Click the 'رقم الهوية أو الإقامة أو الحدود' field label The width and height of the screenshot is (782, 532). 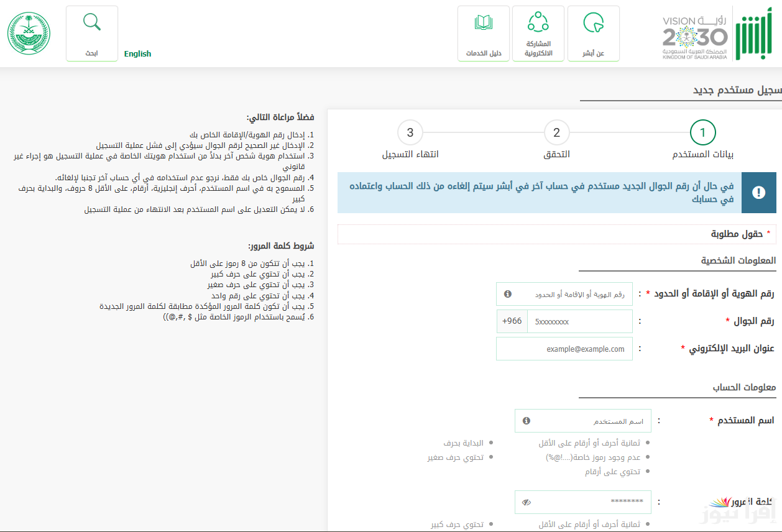pos(715,293)
